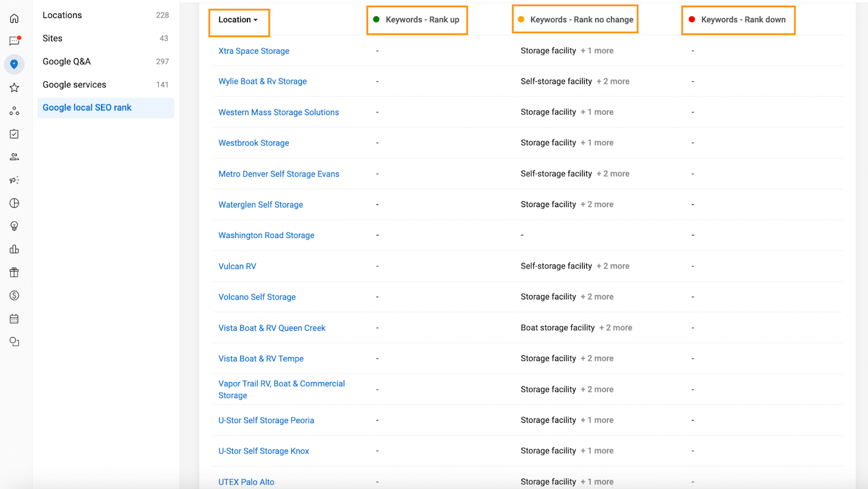
Task: Expand '+2 more' for Vista Boat & RV Tempe
Action: click(597, 358)
